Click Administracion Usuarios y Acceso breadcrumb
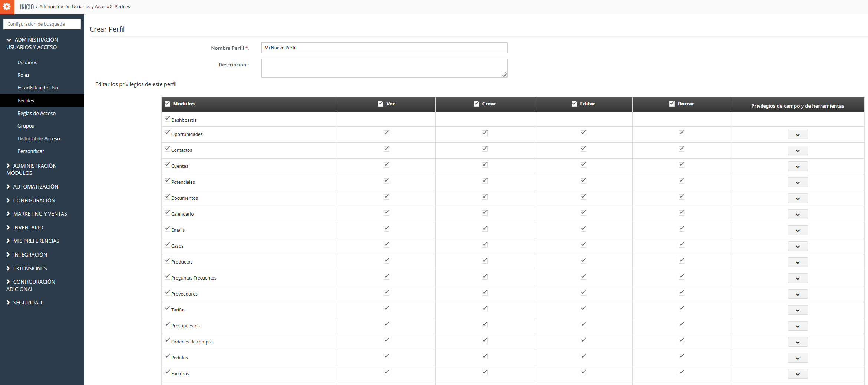868x385 pixels. click(x=74, y=7)
